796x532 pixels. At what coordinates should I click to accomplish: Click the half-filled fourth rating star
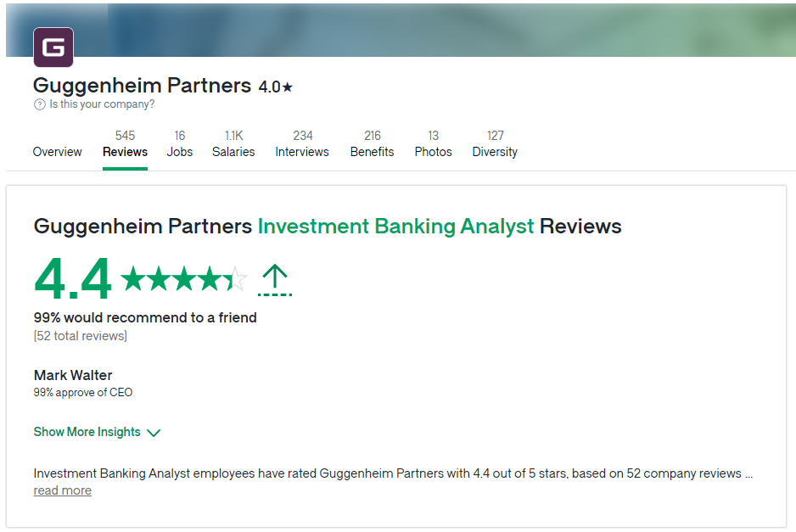[209, 277]
